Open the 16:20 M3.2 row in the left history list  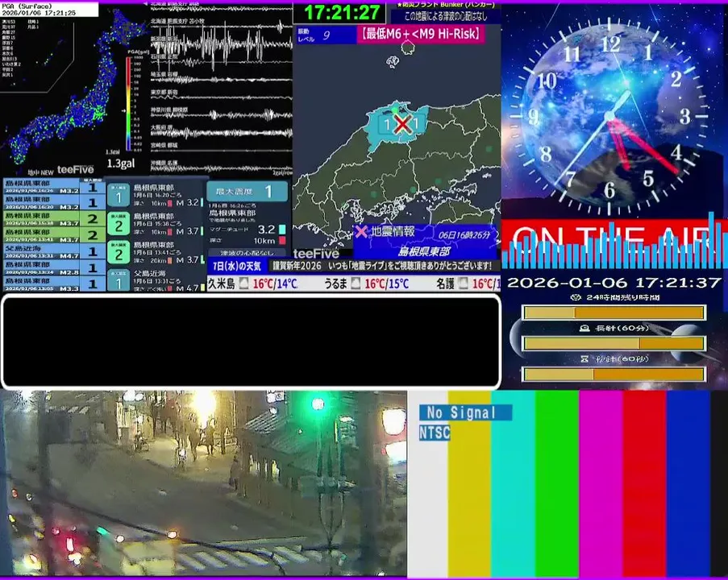pos(54,203)
